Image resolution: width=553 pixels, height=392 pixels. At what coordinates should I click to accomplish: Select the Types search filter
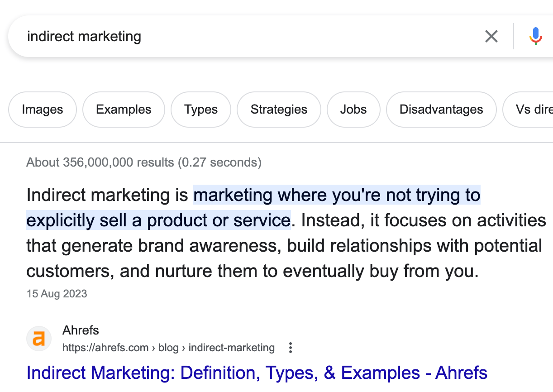(200, 109)
